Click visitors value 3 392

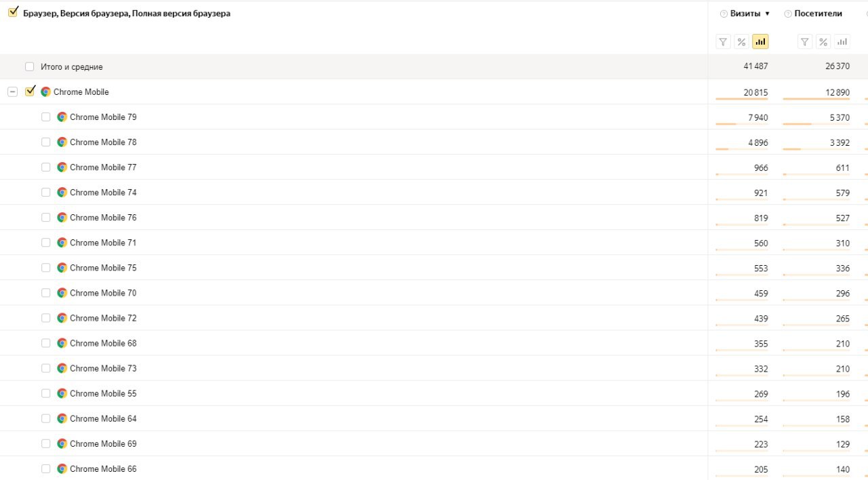pos(840,142)
